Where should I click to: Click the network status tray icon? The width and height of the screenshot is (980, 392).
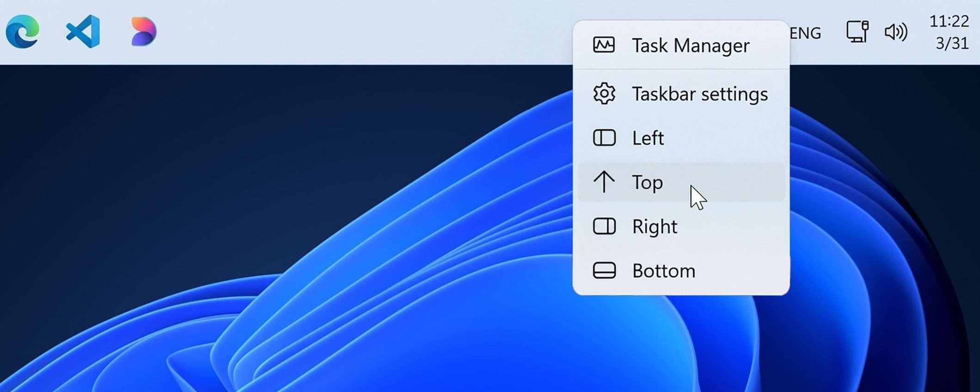coord(857,32)
